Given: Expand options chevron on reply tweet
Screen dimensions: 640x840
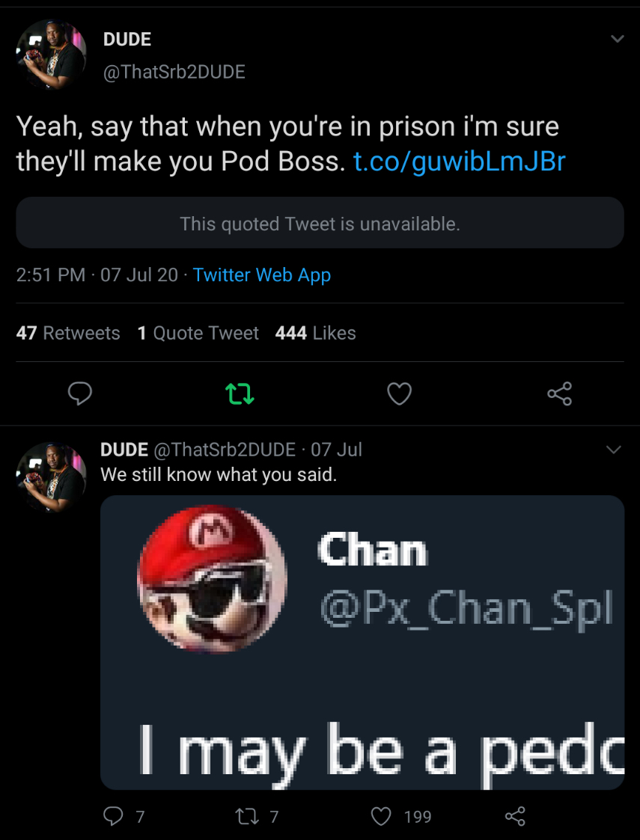Looking at the screenshot, I should 613,450.
